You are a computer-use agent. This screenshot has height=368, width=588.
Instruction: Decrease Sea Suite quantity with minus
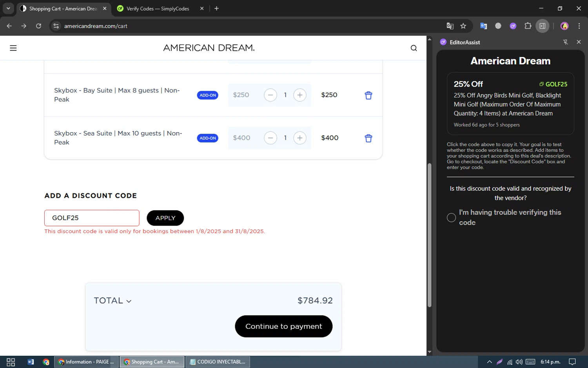tap(270, 138)
